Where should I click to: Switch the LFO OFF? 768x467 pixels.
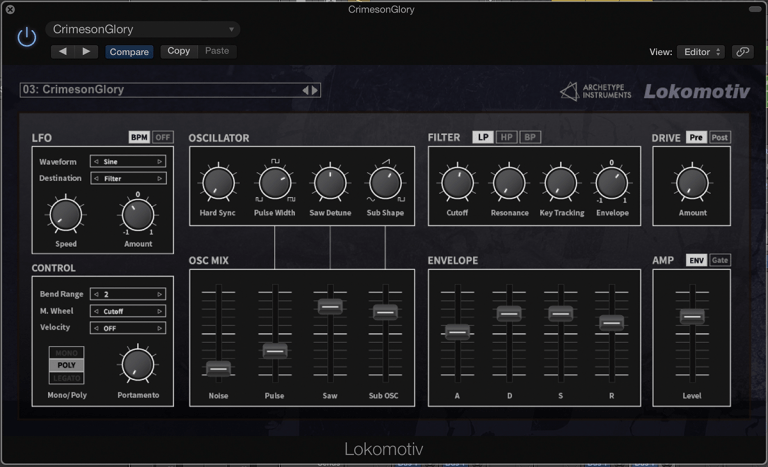tap(163, 137)
